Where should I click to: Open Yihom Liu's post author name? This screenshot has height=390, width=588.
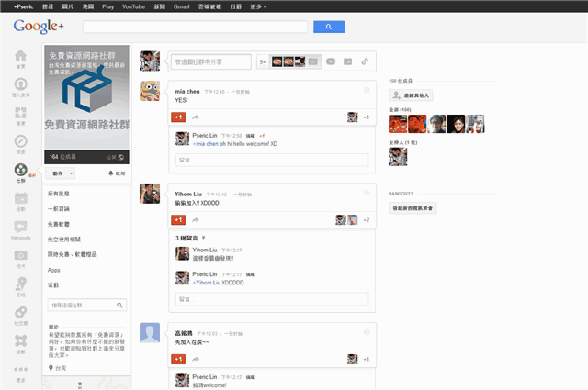pyautogui.click(x=188, y=194)
